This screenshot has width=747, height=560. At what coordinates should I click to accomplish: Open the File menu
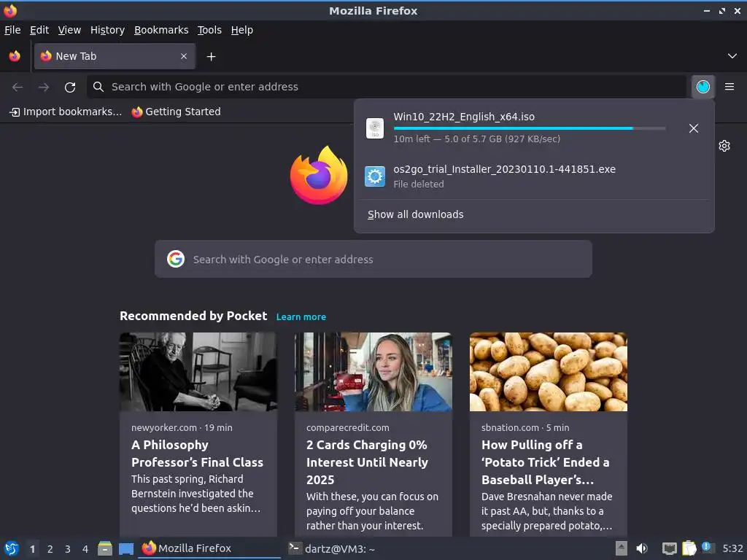click(x=12, y=30)
